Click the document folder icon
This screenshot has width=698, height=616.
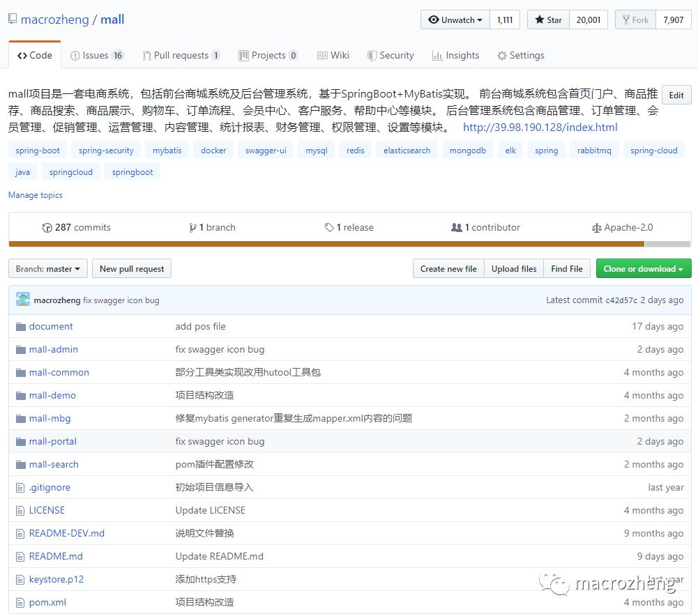point(20,327)
